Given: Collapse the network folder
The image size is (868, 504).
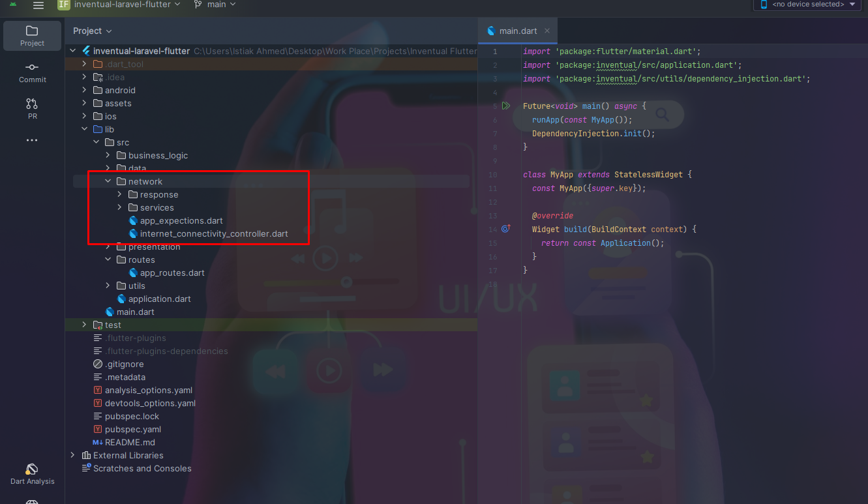Looking at the screenshot, I should point(108,181).
